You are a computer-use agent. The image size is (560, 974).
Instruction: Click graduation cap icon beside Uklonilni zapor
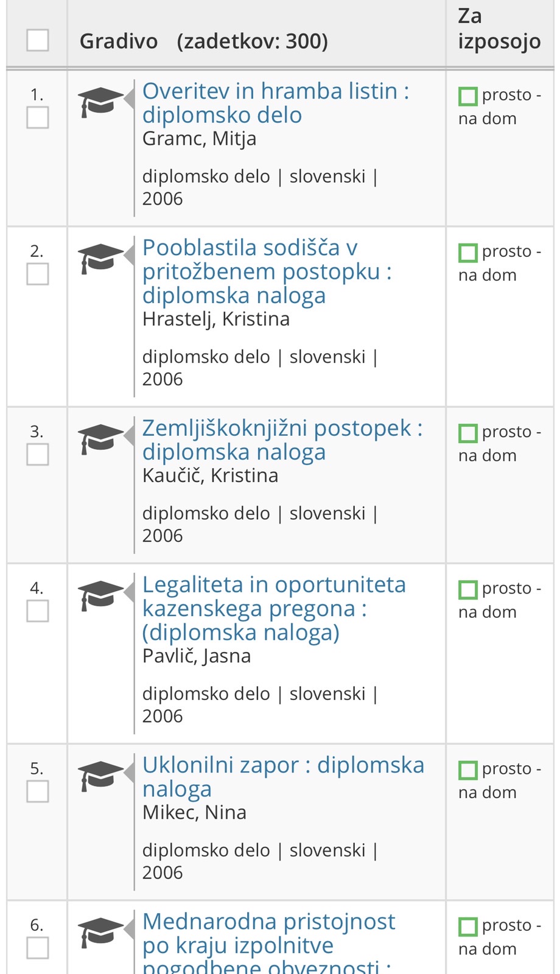pos(100,776)
